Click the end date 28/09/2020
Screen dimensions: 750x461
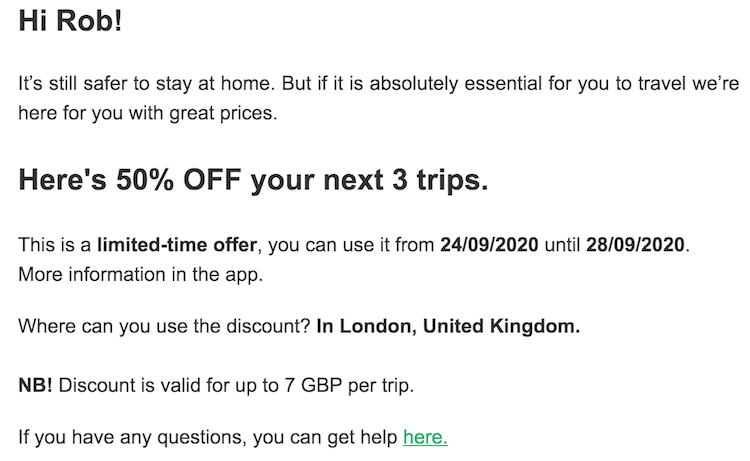635,245
